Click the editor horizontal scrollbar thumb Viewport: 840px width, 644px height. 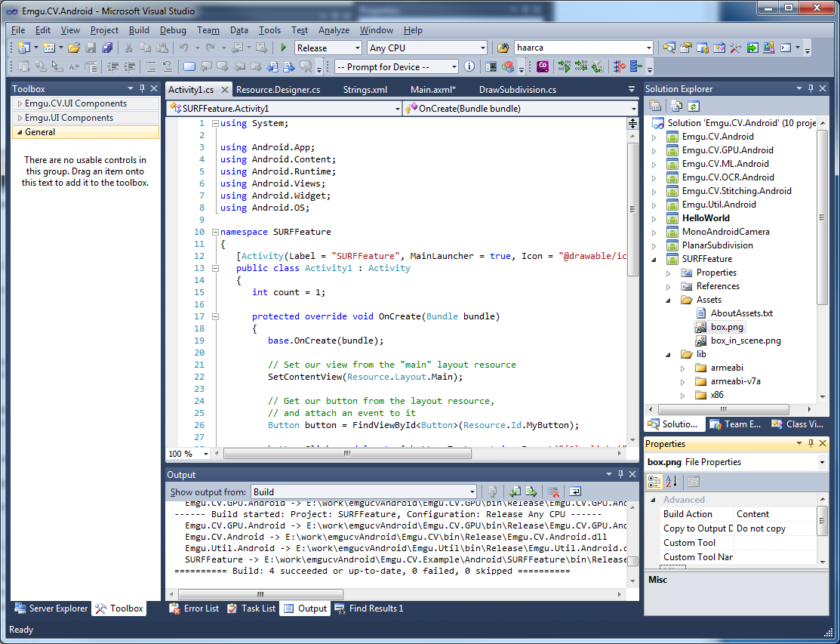(347, 454)
